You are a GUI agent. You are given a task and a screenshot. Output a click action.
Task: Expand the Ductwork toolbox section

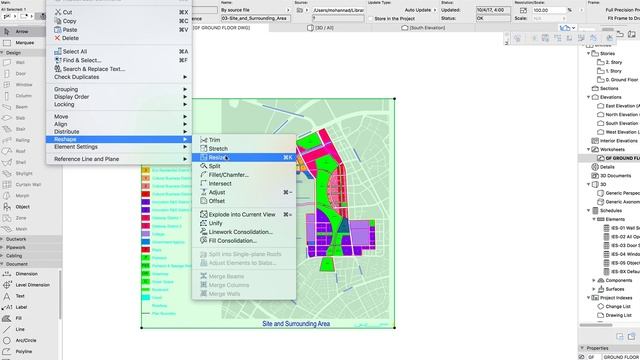[2, 239]
